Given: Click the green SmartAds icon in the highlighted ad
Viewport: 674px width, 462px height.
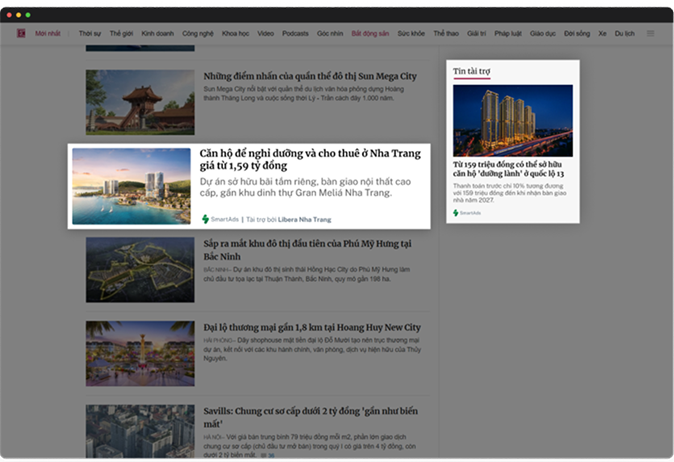Looking at the screenshot, I should [x=205, y=219].
